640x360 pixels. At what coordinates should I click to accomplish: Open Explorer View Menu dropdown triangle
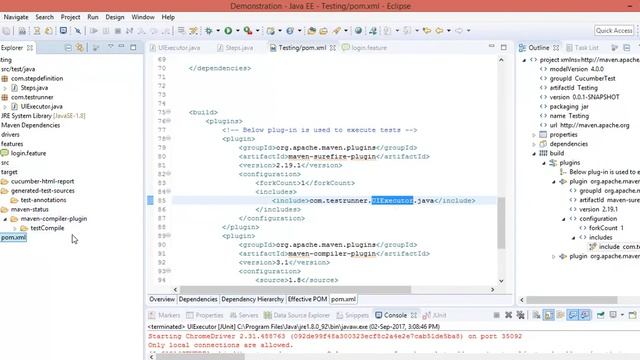pos(111,47)
